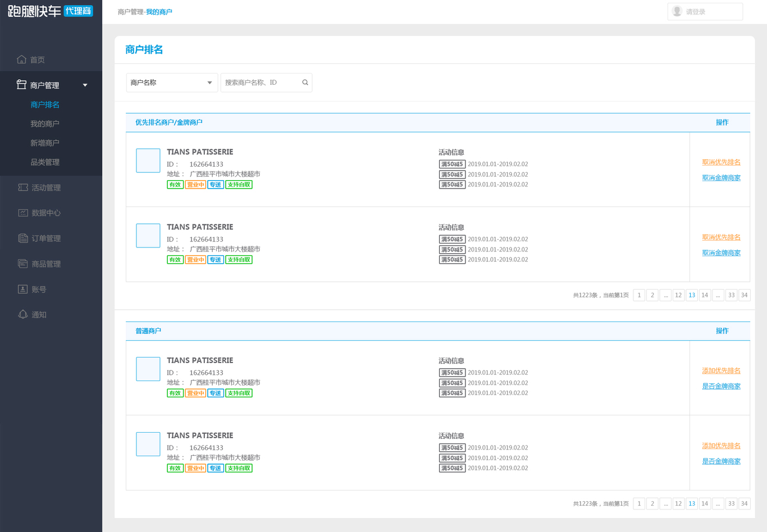767x532 pixels.
Task: Go to page 14 in priority merchants pagination
Action: 705,295
